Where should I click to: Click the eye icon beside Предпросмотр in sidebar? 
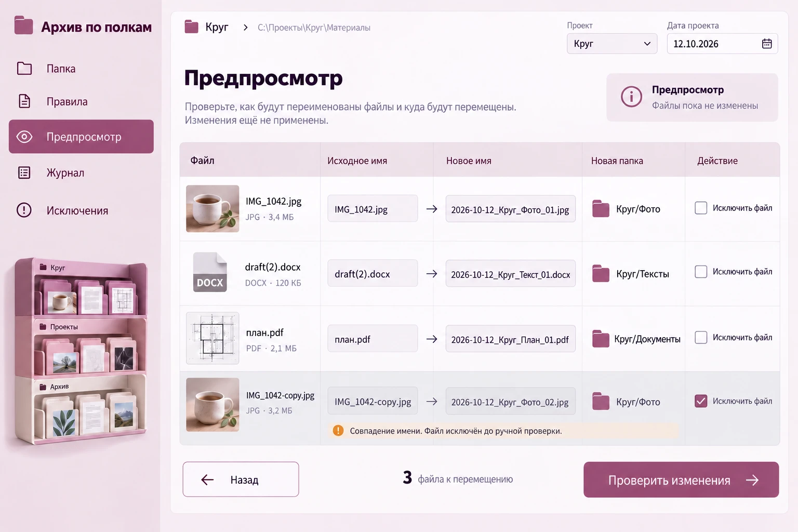24,137
